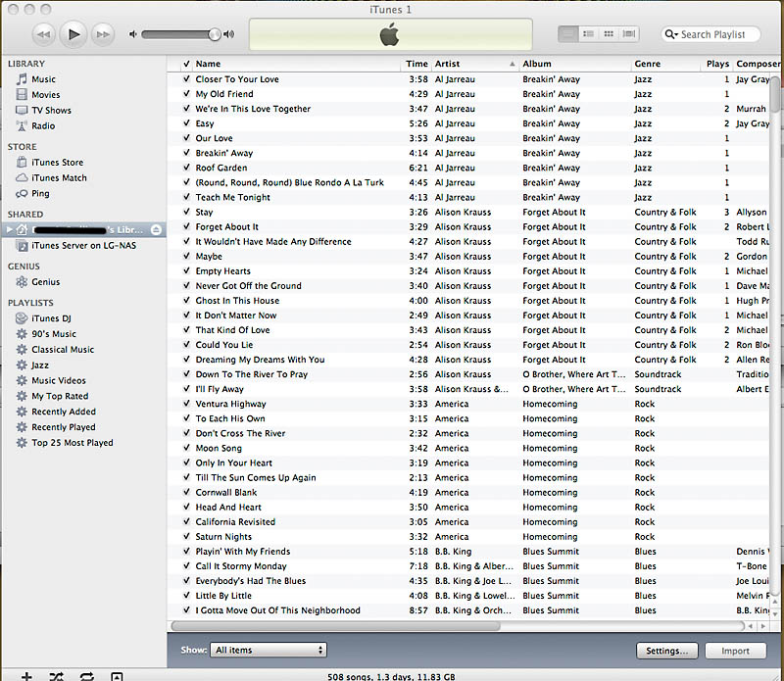Click the horizontal scrollbar thumb
This screenshot has height=681, width=784.
335,625
